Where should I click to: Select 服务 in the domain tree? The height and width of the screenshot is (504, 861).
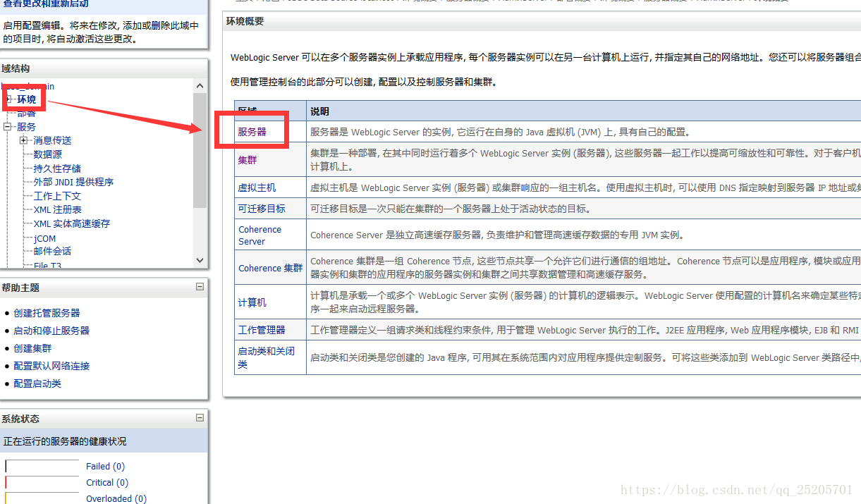26,127
